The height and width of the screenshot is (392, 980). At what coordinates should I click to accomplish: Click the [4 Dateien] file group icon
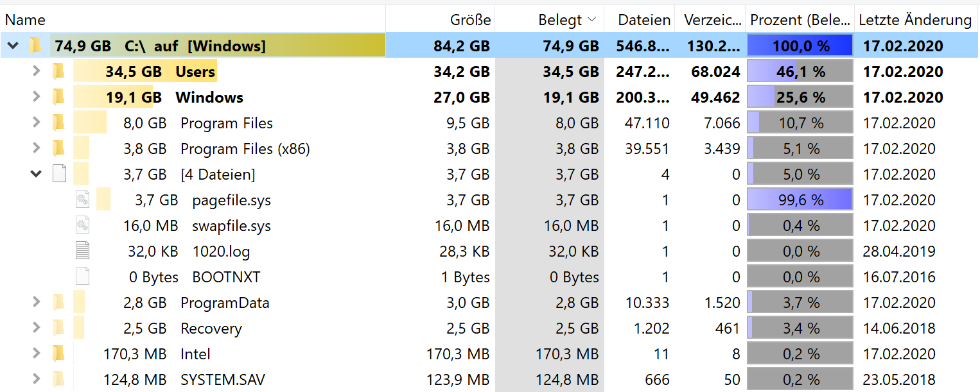tap(59, 174)
